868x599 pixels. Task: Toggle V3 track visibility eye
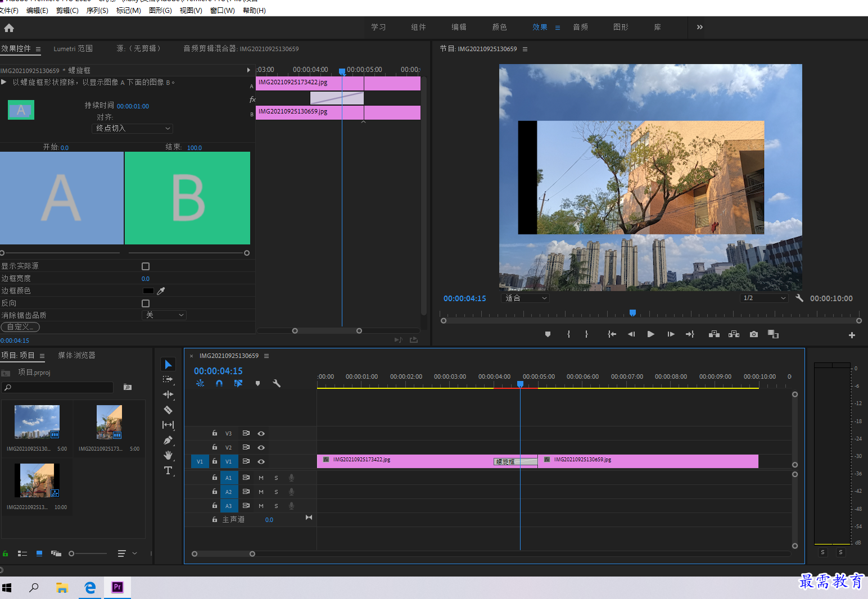point(261,433)
